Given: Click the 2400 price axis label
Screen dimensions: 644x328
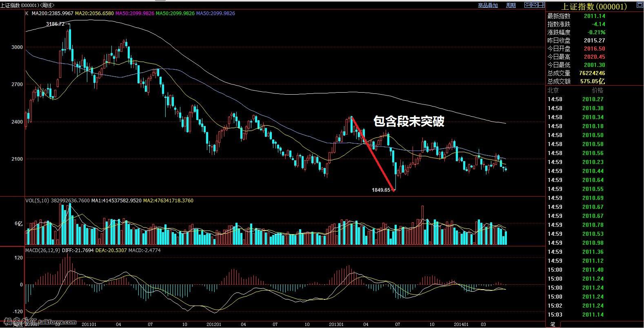Looking at the screenshot, I should tap(17, 122).
